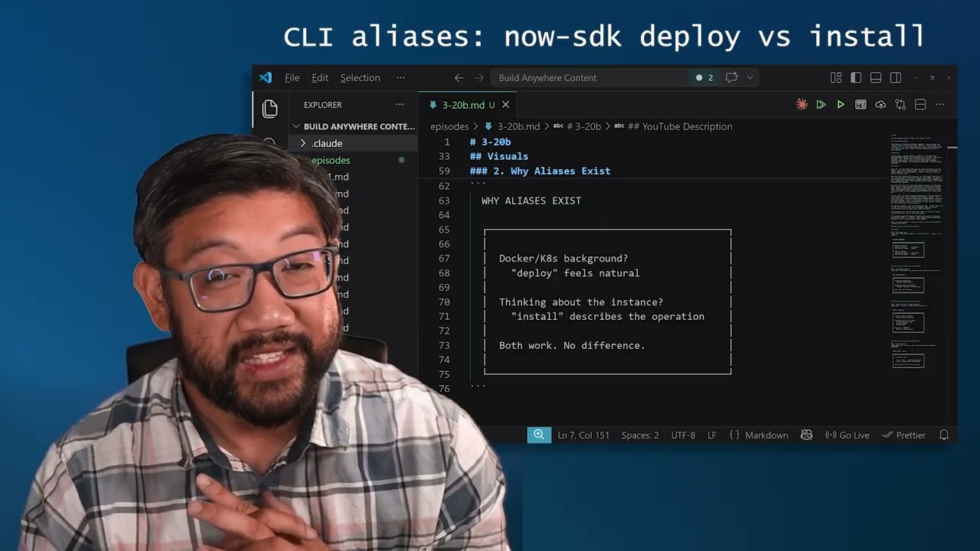Toggle the primary side bar

click(856, 77)
